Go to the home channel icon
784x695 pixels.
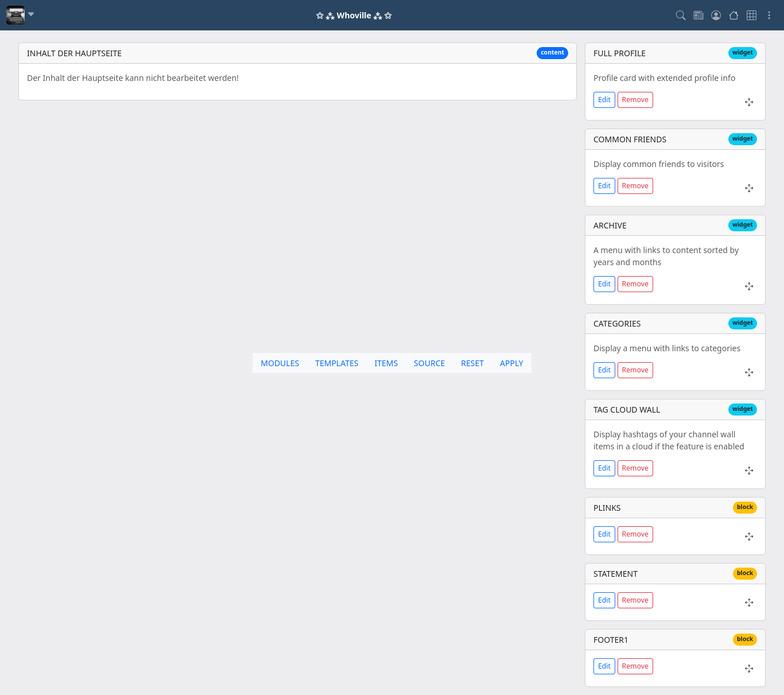coord(733,15)
